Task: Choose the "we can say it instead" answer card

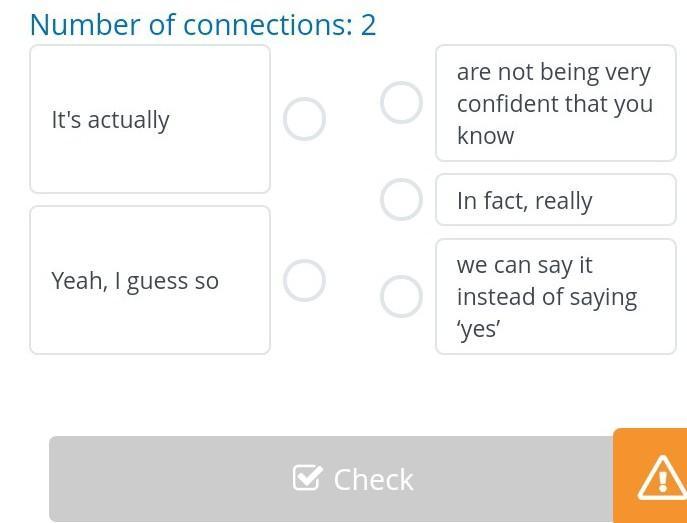Action: coord(555,297)
